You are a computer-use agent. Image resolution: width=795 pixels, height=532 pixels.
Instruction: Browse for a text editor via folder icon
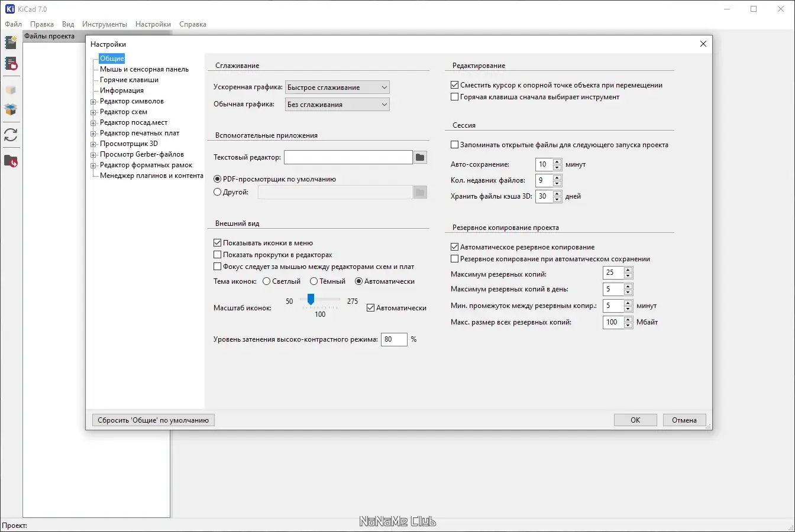coord(420,157)
